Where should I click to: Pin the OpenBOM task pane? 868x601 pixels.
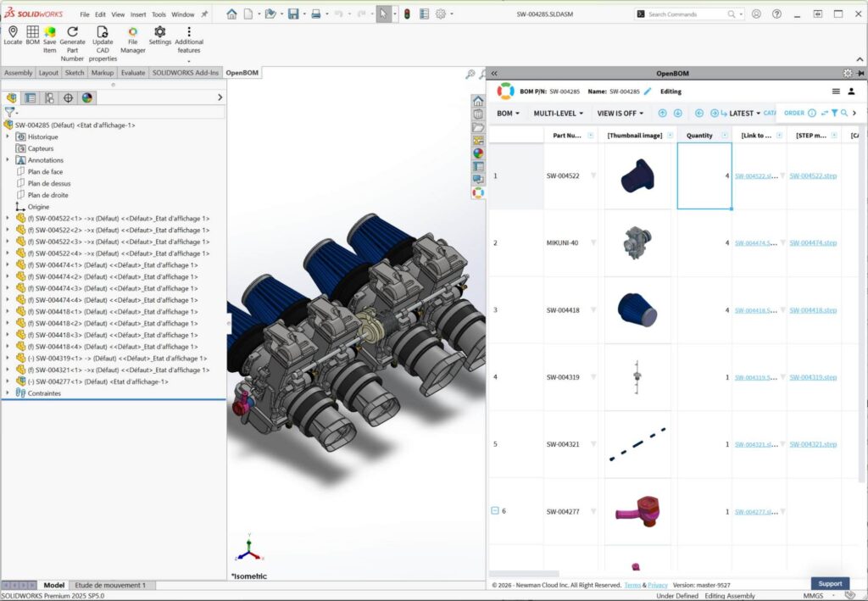pyautogui.click(x=860, y=74)
